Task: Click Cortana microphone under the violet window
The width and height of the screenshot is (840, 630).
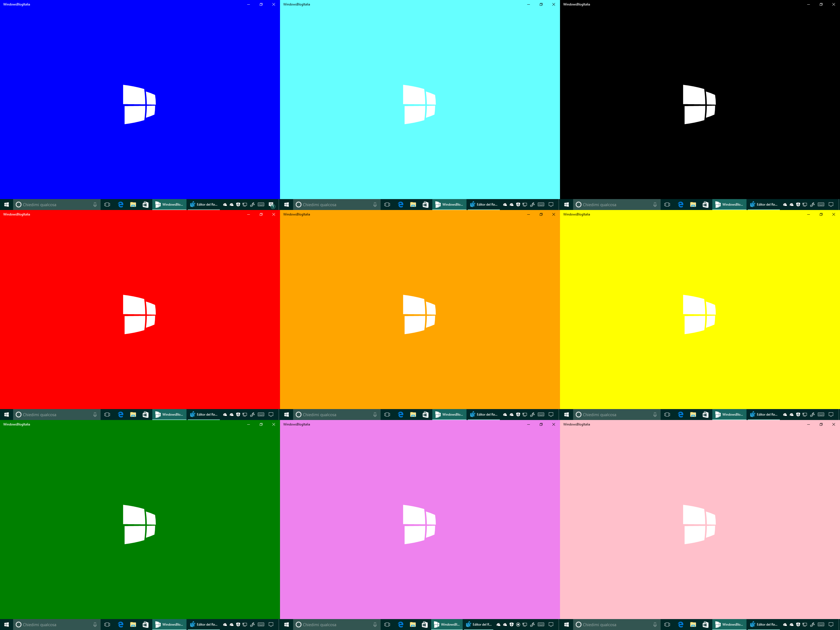Action: [x=375, y=625]
